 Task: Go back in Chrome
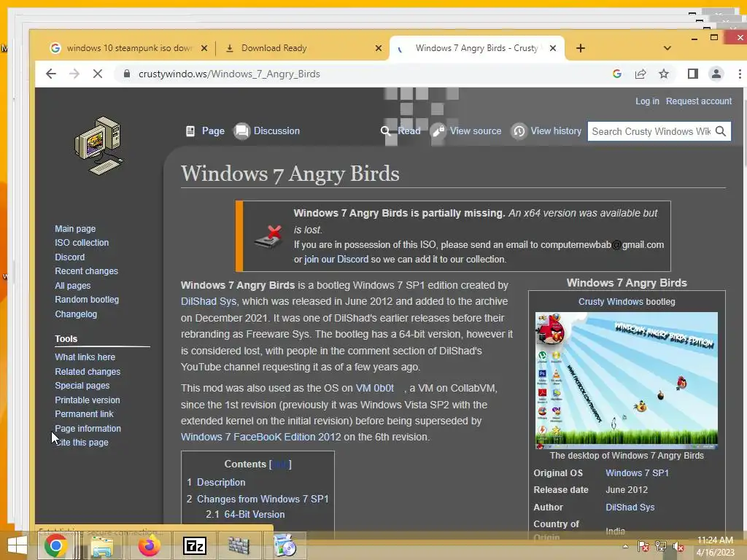click(51, 74)
